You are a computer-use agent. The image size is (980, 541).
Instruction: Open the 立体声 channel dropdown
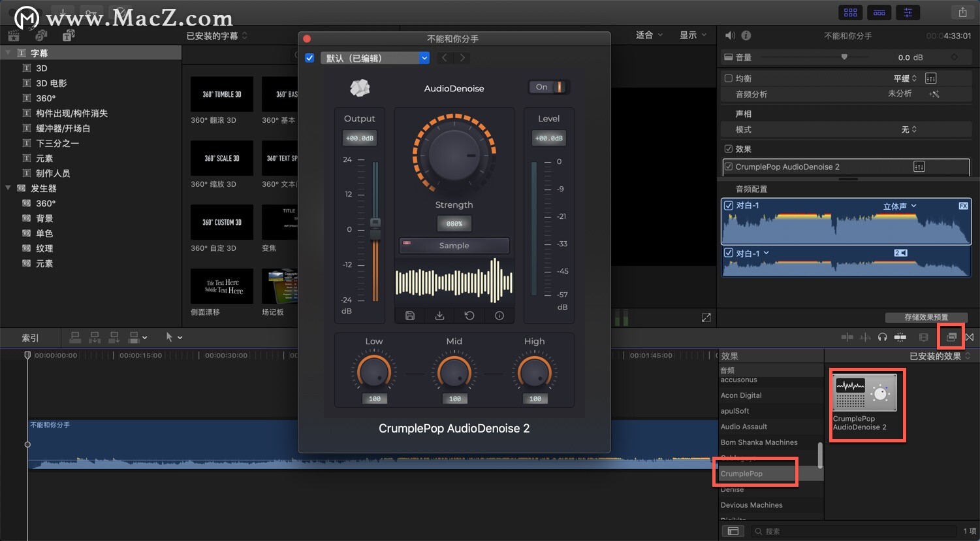(x=900, y=206)
